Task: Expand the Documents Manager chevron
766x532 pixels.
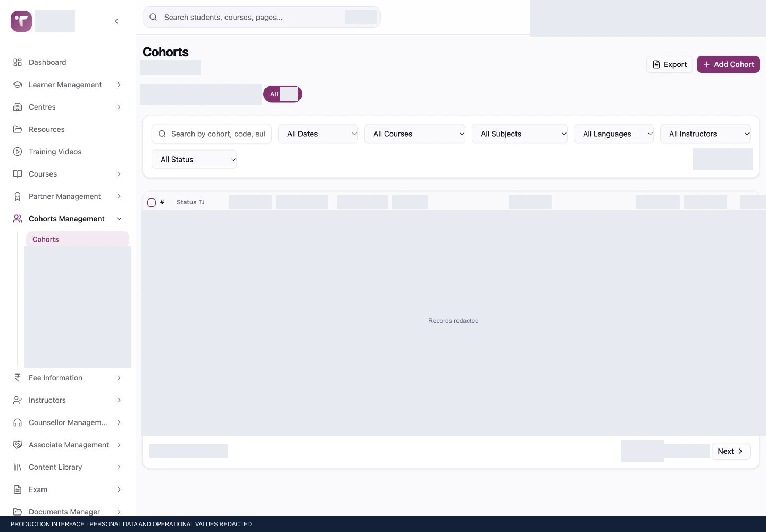Action: coord(119,512)
